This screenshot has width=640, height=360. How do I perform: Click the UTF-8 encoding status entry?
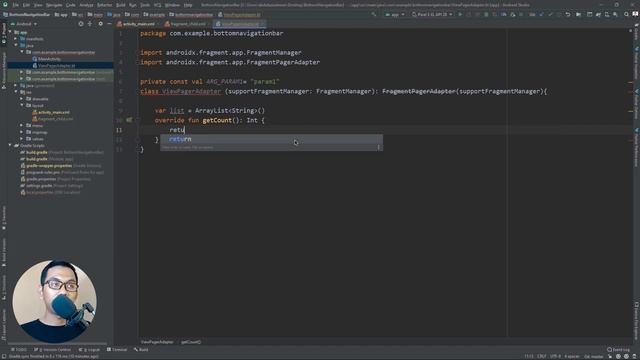tap(555, 356)
